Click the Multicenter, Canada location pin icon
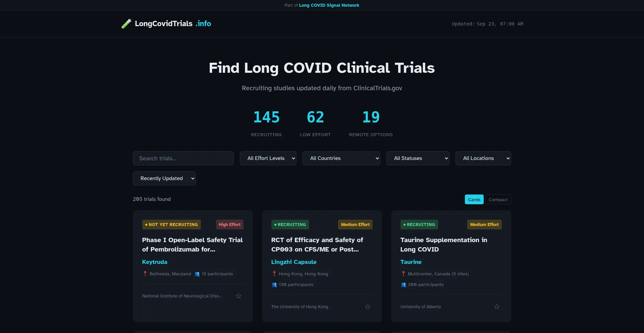 click(404, 274)
